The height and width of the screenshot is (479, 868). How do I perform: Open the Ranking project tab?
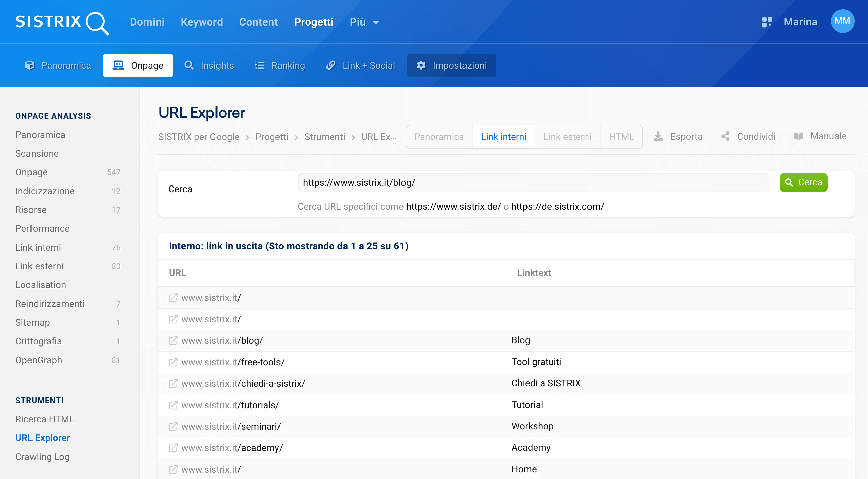(x=280, y=65)
